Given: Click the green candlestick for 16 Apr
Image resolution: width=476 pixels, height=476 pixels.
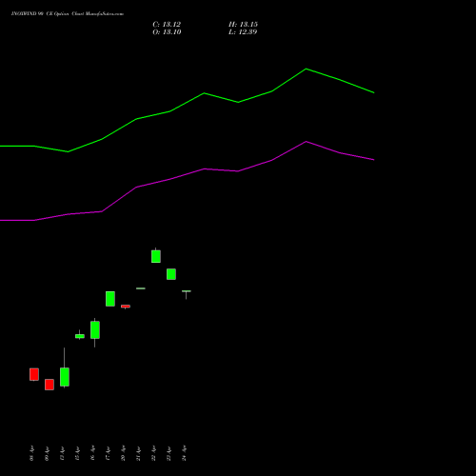Looking at the screenshot, I should [x=95, y=330].
